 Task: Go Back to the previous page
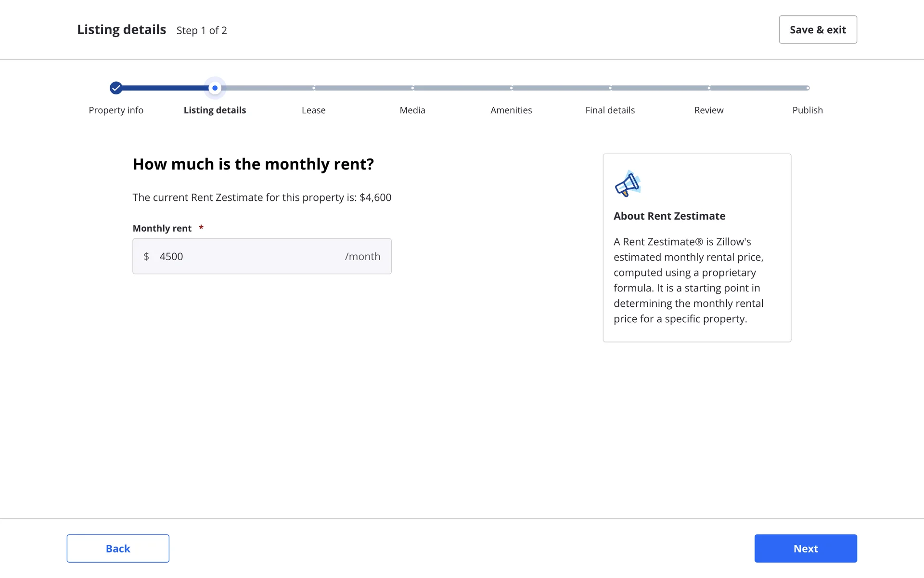(118, 548)
